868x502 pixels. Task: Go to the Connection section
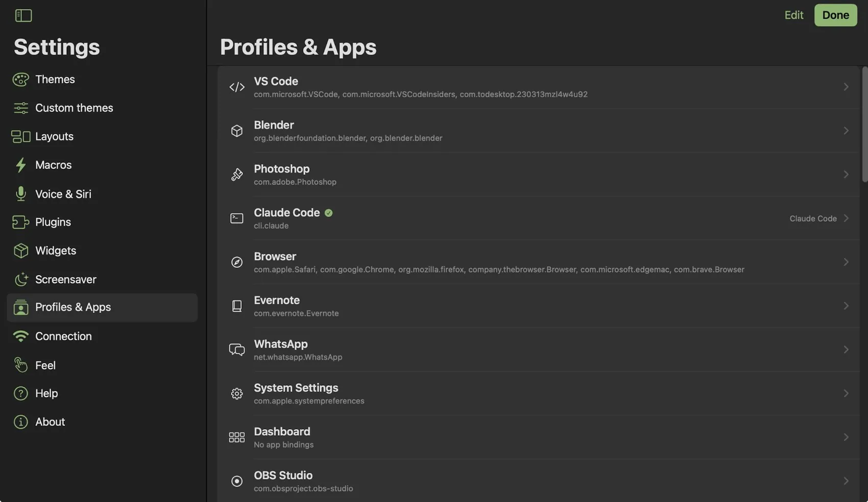click(102, 336)
